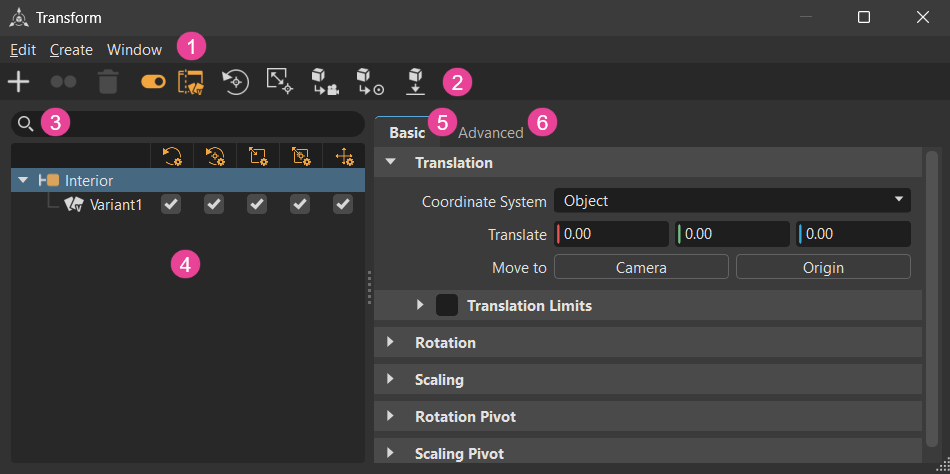The width and height of the screenshot is (950, 474).
Task: Click the Variant1 cards icon
Action: (74, 205)
